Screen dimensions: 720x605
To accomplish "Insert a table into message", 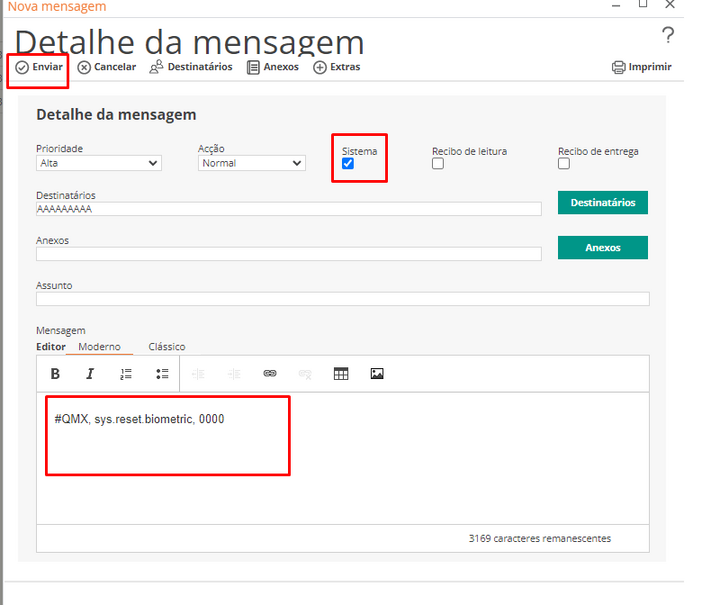I will [x=341, y=374].
